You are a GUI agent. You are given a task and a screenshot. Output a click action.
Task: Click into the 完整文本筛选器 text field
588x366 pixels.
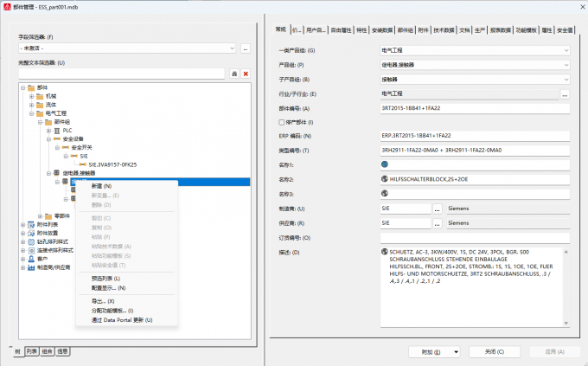pos(122,74)
